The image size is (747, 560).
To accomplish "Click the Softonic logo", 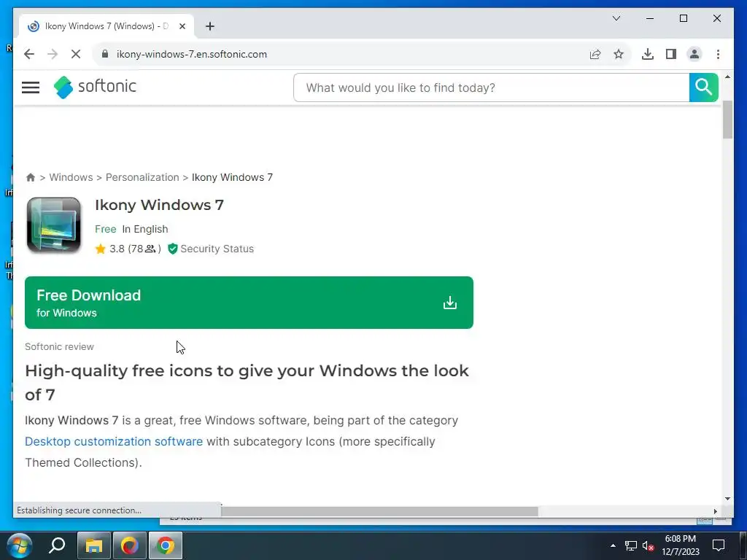I will coord(95,87).
